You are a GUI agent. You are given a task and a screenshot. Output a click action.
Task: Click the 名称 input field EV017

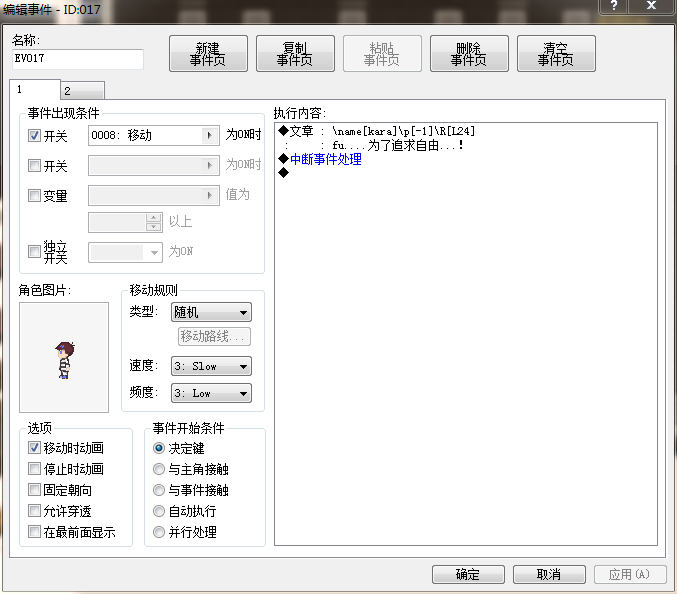coord(78,59)
